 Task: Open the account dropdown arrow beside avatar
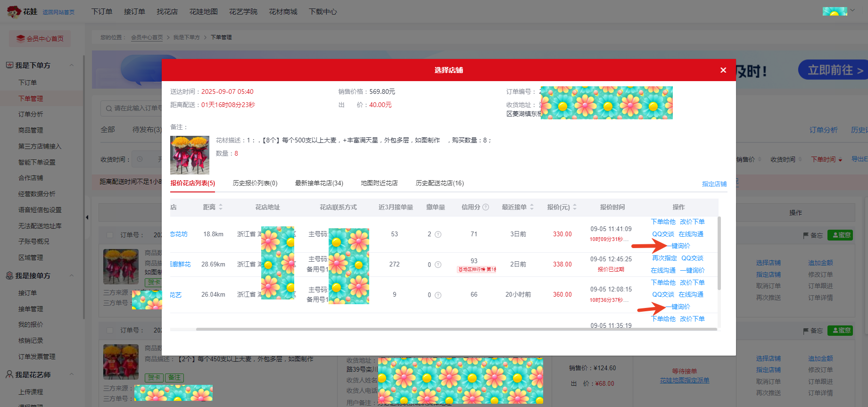coord(852,10)
